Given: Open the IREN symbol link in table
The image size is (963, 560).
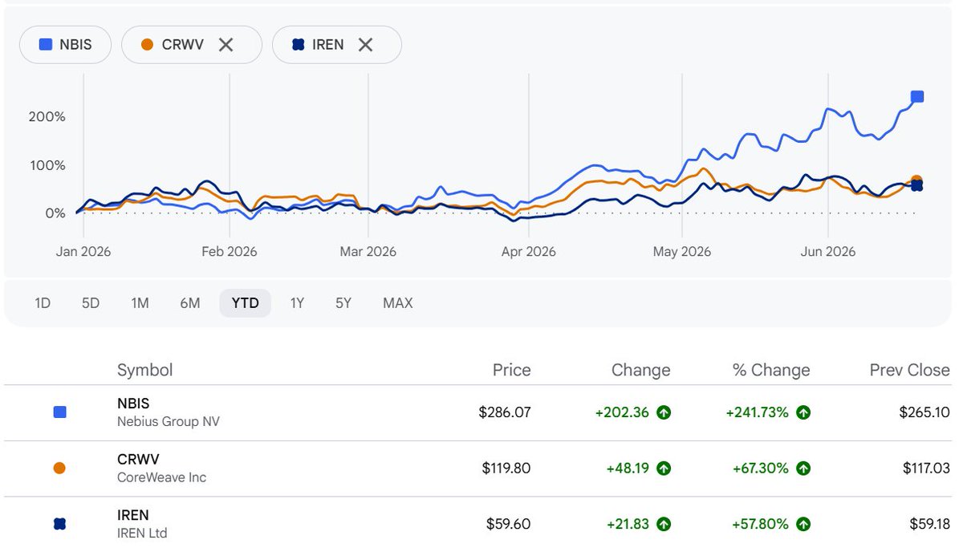Looking at the screenshot, I should (x=133, y=515).
